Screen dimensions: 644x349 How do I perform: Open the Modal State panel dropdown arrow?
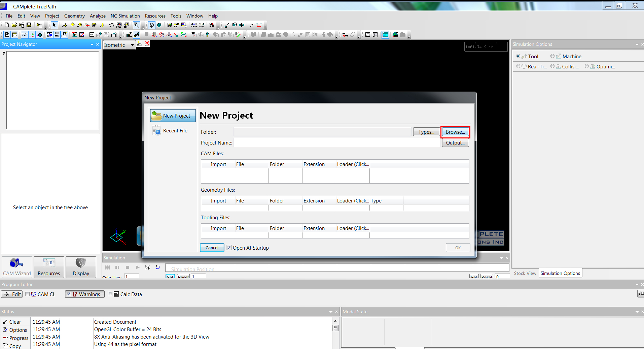[x=637, y=312]
